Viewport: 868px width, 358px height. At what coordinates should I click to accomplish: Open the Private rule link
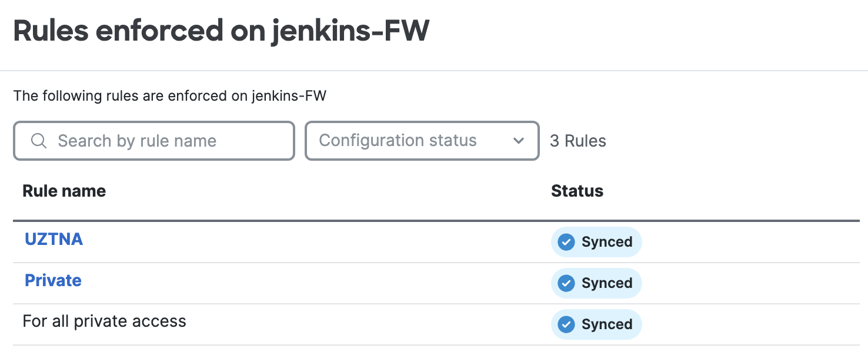[x=53, y=280]
